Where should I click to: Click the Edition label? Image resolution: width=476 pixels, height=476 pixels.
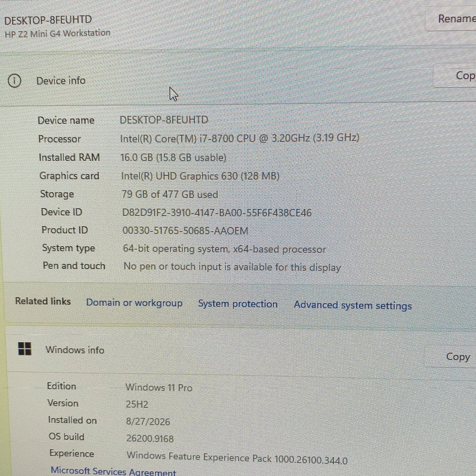click(61, 386)
